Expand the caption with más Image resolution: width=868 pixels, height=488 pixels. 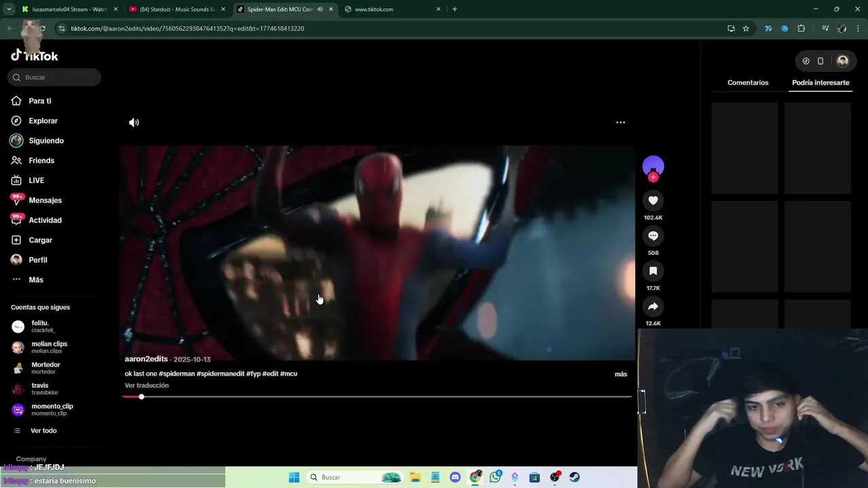(620, 374)
